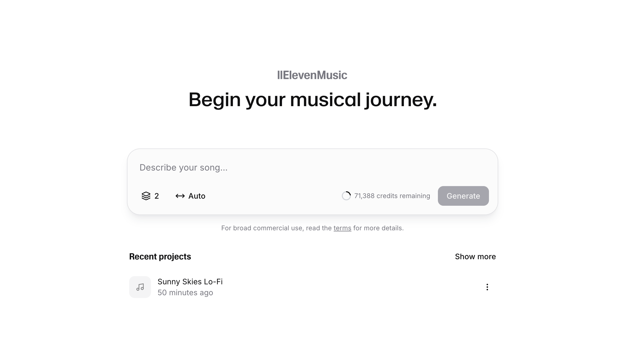The image size is (623, 364).
Task: Click the ElevenMusic logo
Action: click(312, 75)
